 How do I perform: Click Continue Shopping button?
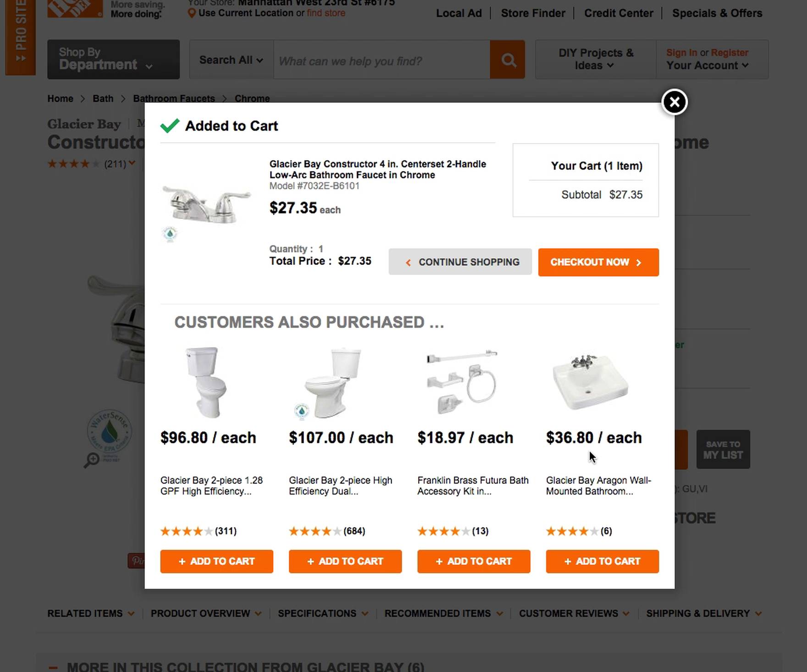tap(460, 262)
